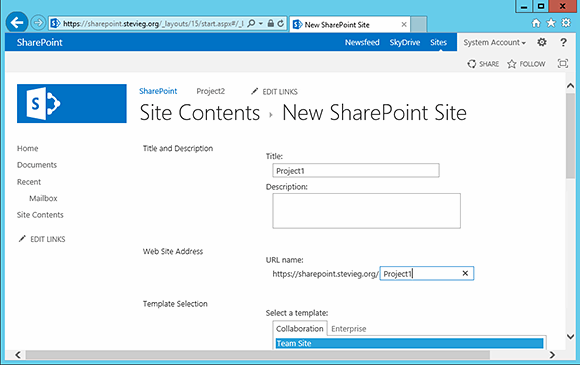Select the New SharePoint Site browser tab

pyautogui.click(x=350, y=24)
